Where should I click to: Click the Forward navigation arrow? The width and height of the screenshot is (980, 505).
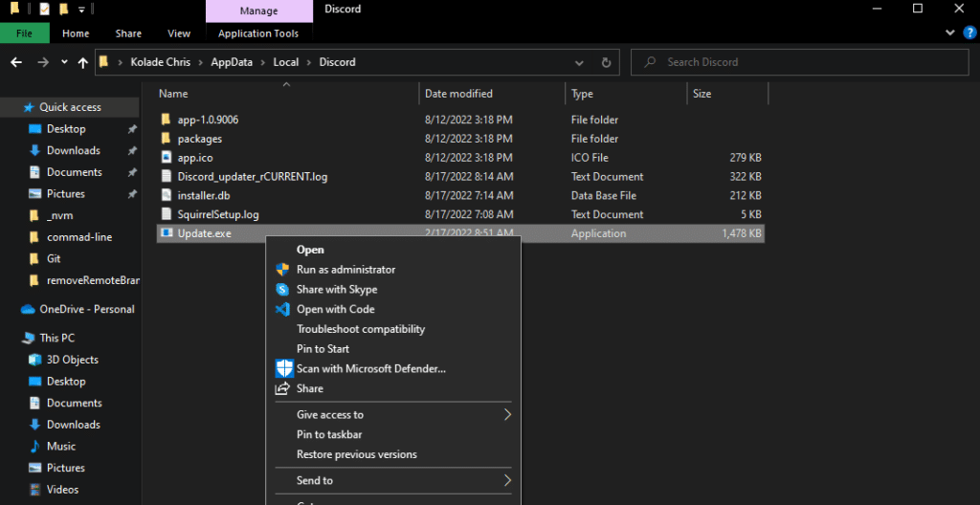pos(43,62)
